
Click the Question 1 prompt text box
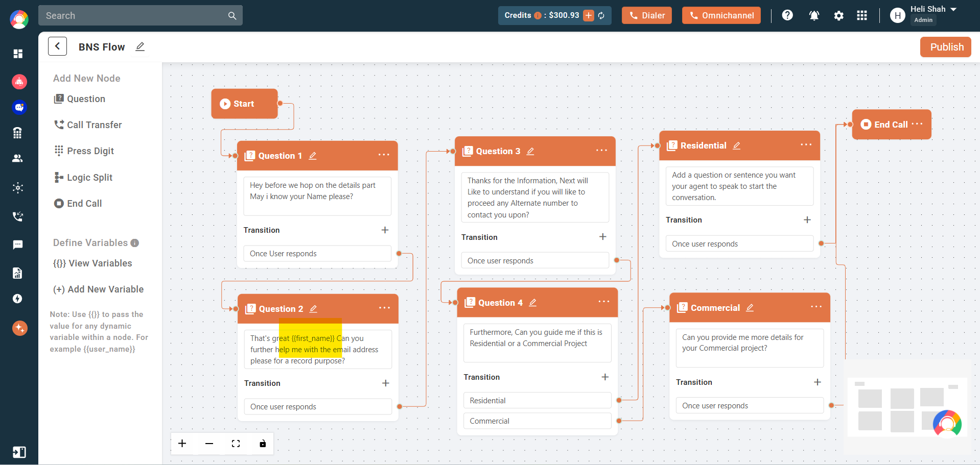click(x=317, y=196)
